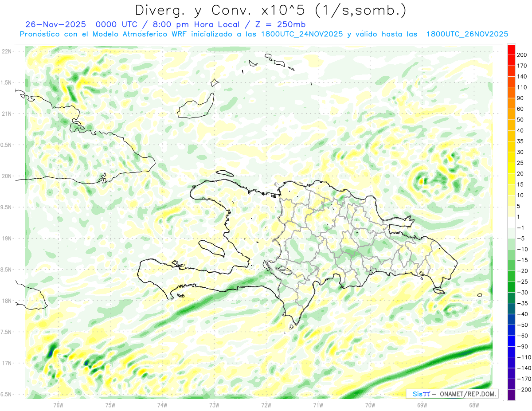Click the "70W" longitude label
The image size is (532, 411).
pos(370,405)
